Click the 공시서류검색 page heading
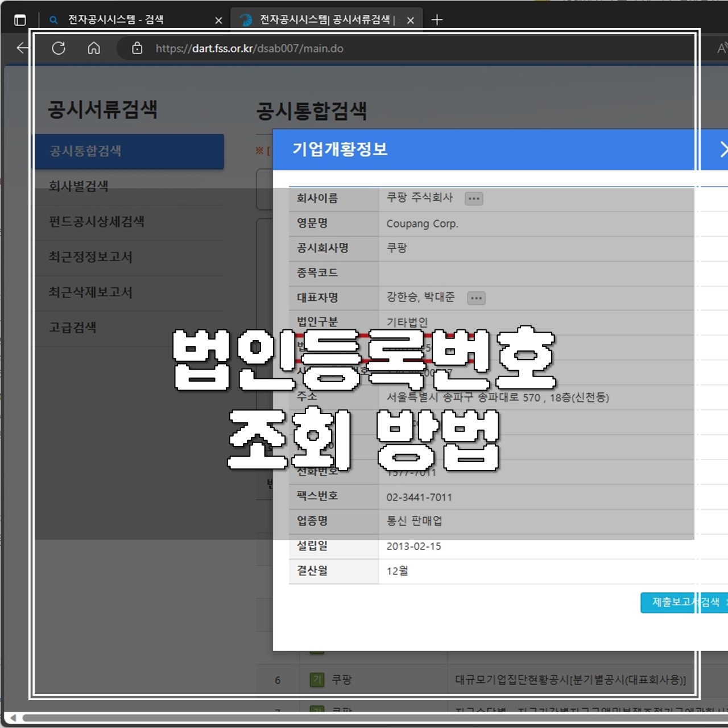The width and height of the screenshot is (728, 728). click(x=102, y=109)
